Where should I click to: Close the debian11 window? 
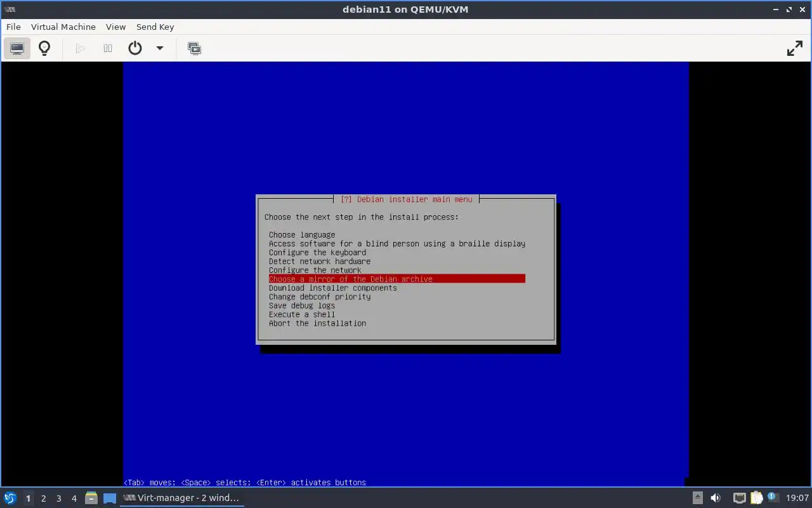pyautogui.click(x=802, y=10)
